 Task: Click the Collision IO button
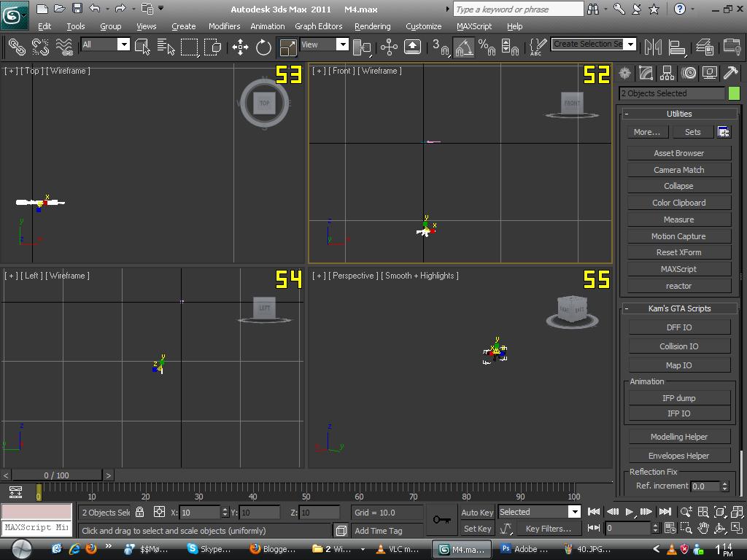[679, 346]
